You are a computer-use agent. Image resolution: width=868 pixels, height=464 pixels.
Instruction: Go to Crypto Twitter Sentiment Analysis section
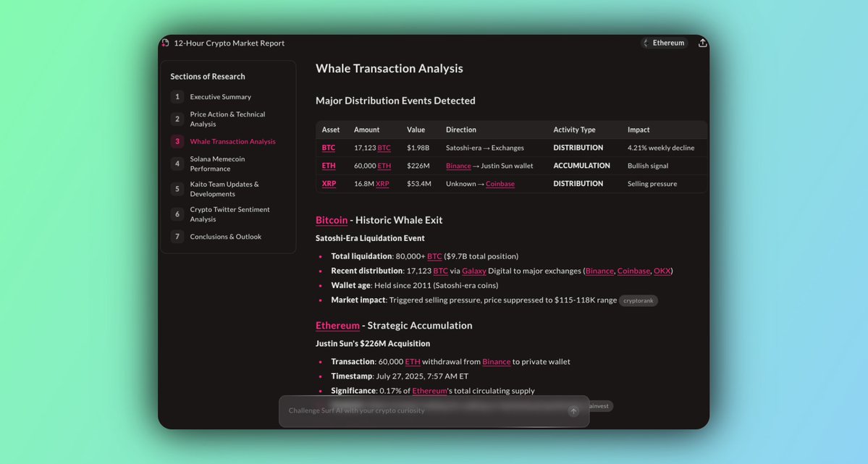pyautogui.click(x=229, y=214)
